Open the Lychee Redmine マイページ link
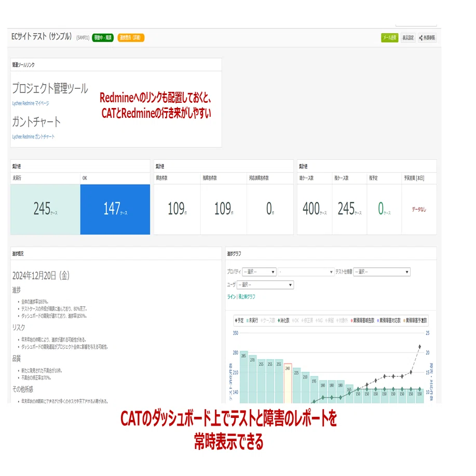 (x=31, y=103)
